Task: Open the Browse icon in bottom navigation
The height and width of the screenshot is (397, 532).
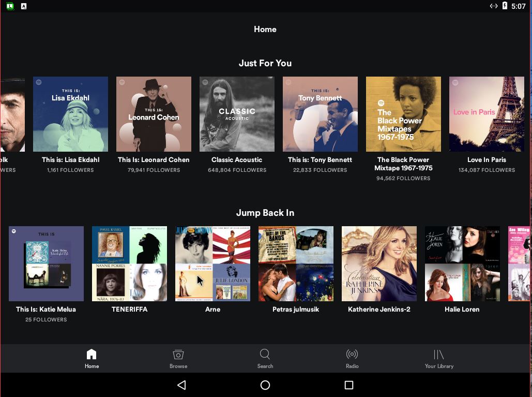Action: point(178,354)
